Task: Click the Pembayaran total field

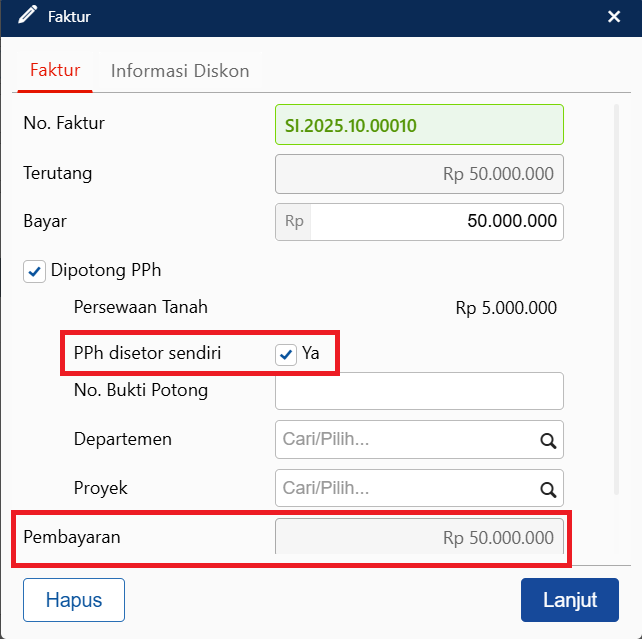Action: tap(419, 538)
